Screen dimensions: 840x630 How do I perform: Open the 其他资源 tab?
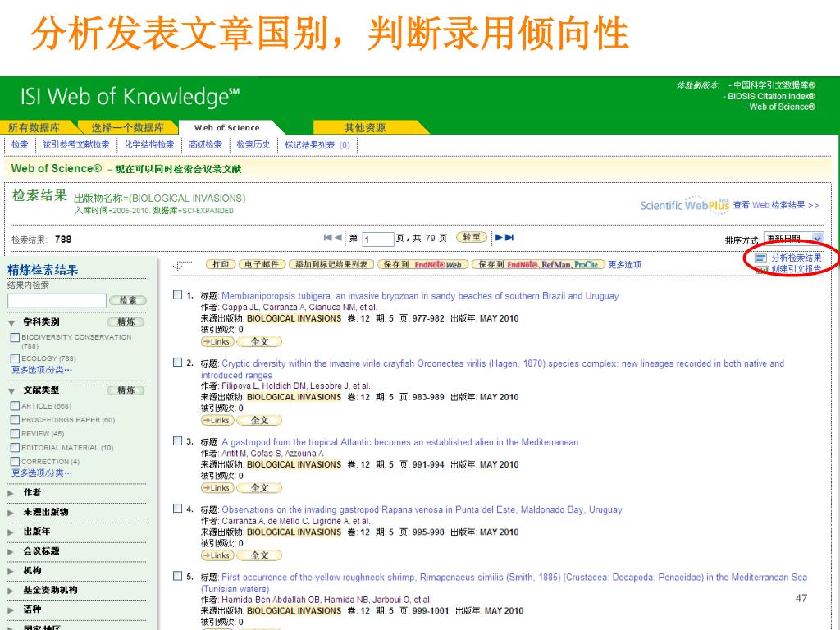tap(365, 127)
